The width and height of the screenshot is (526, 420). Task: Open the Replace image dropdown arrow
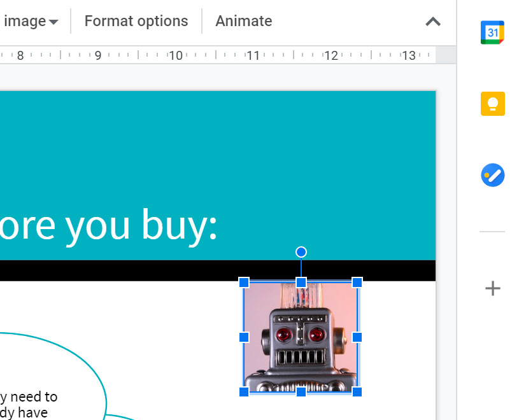click(53, 22)
